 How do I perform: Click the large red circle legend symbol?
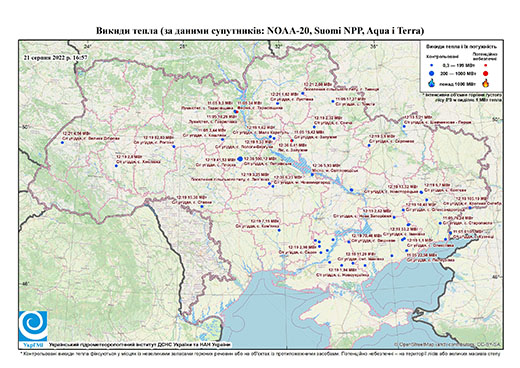coord(485,73)
